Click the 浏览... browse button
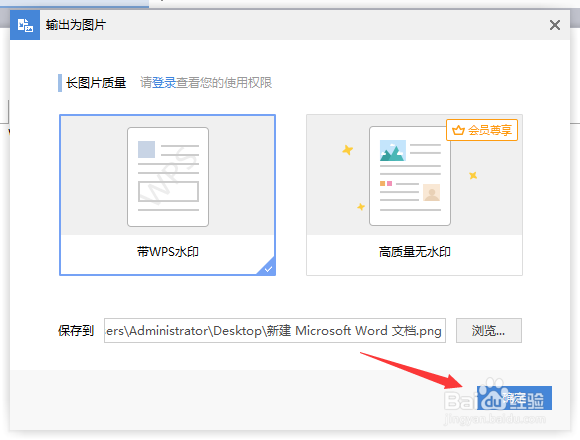The image size is (580, 440). 489,330
